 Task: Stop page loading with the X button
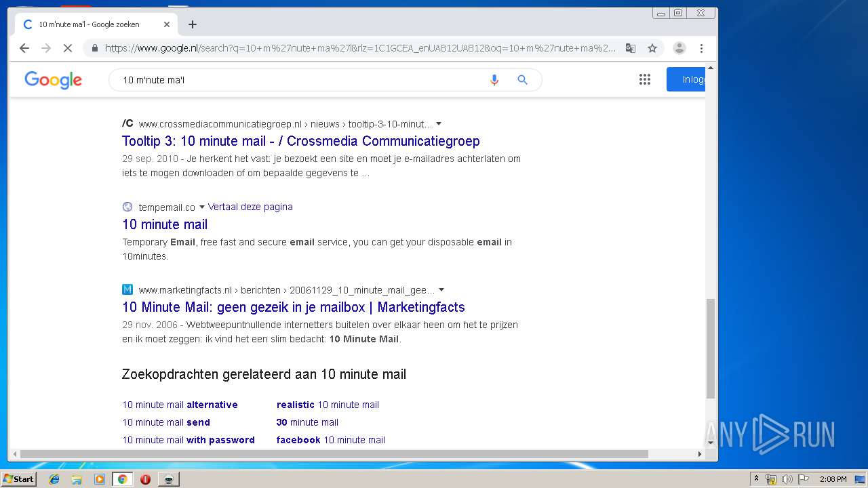pyautogui.click(x=68, y=48)
